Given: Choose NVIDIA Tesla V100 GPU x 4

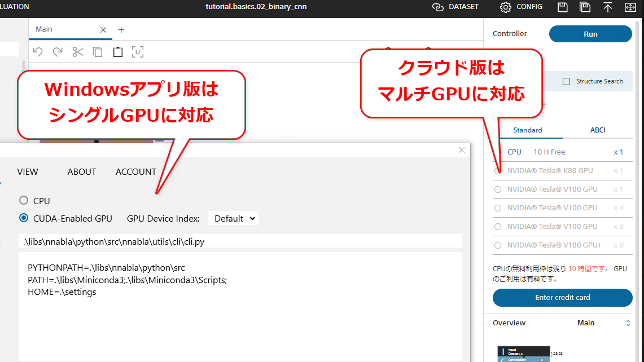Looking at the screenshot, I should (x=498, y=208).
